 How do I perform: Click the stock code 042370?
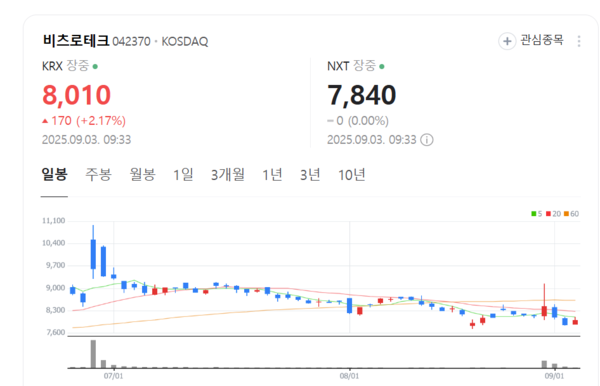click(x=131, y=41)
